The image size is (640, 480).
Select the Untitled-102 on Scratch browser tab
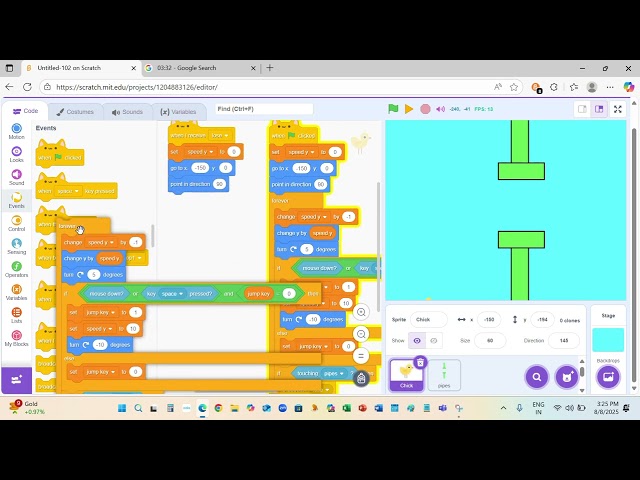[x=80, y=68]
